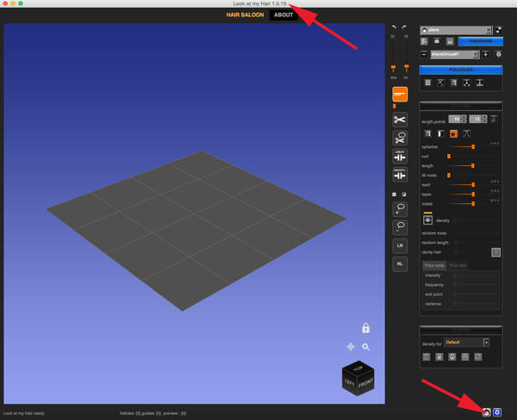Click the first length points number field
Viewport: 517px width, 420px height.
tap(455, 119)
